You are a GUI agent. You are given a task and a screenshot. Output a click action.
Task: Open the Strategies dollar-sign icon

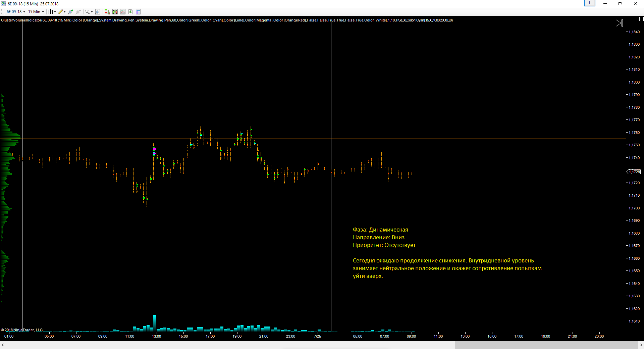130,12
